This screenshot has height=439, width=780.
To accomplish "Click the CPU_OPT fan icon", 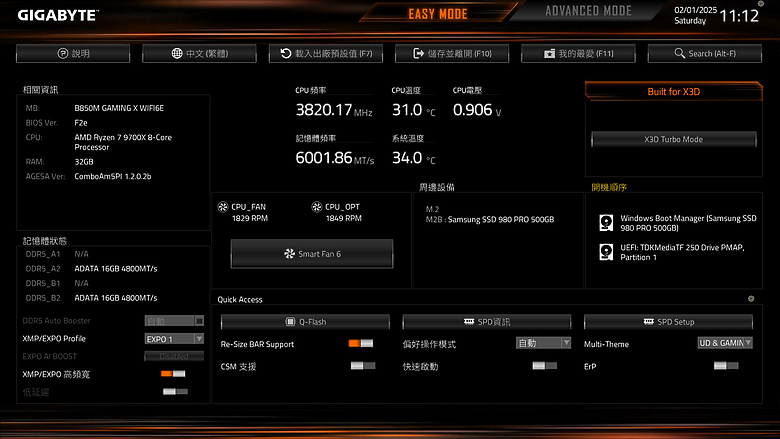I will click(316, 207).
